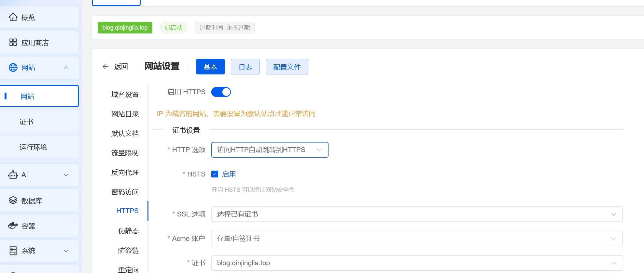Screen dimensions: 644x273
Task: Expand the Acme 账户 dropdown
Action: (417, 239)
